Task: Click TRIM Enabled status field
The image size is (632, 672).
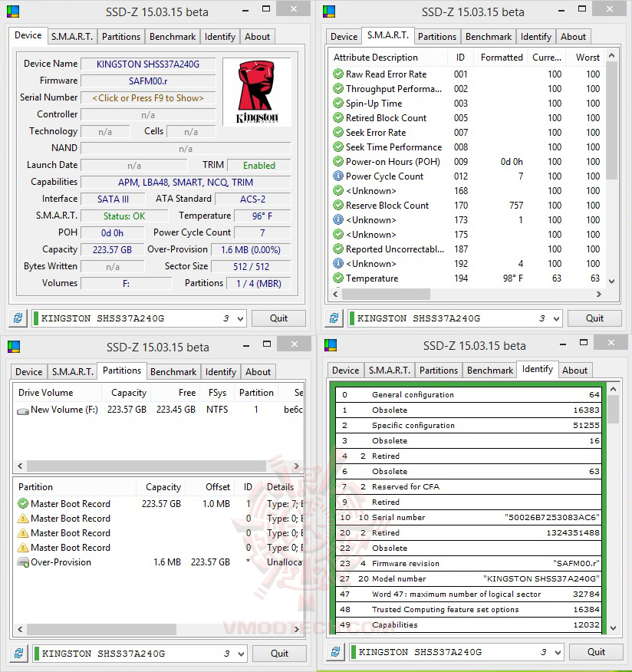Action: [258, 166]
